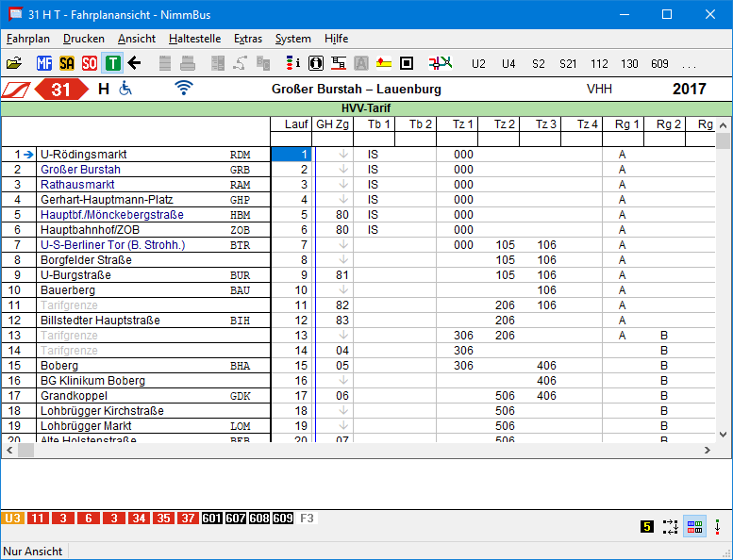
Task: Select the U-Burgstraße stop row
Action: (75, 275)
